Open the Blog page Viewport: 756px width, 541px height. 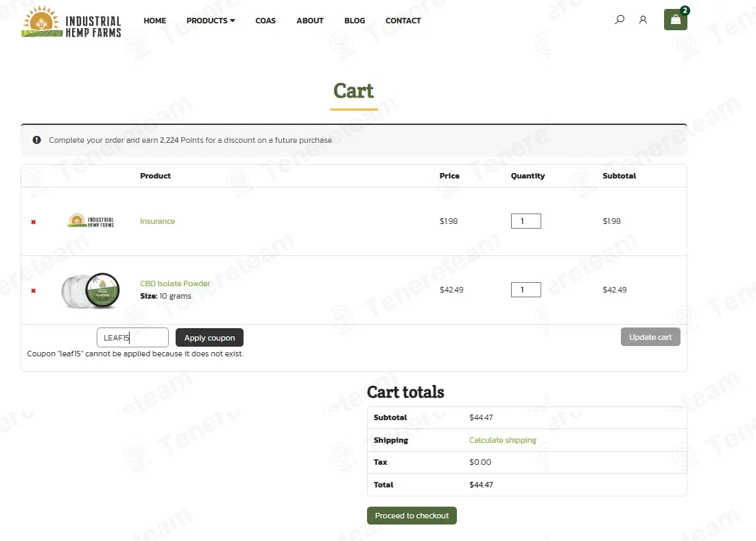pyautogui.click(x=355, y=21)
